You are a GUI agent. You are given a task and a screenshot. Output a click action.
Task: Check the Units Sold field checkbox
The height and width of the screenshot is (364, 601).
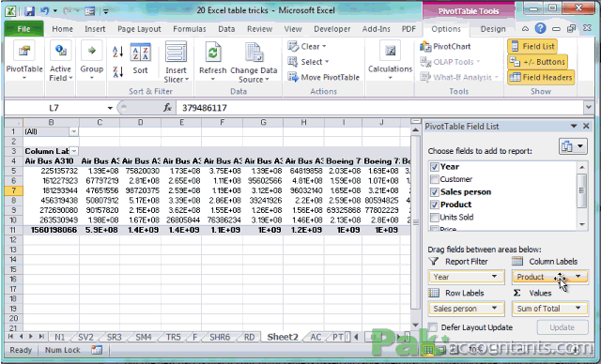pos(434,218)
